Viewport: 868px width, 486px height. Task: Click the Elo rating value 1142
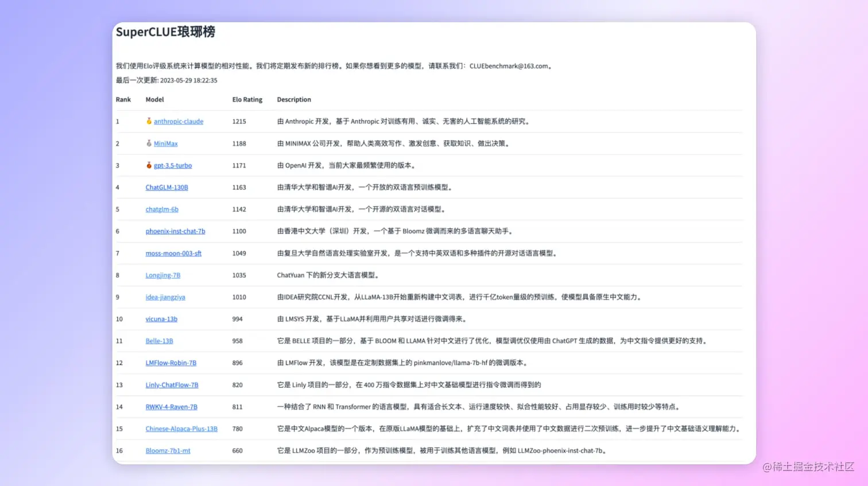pos(239,209)
